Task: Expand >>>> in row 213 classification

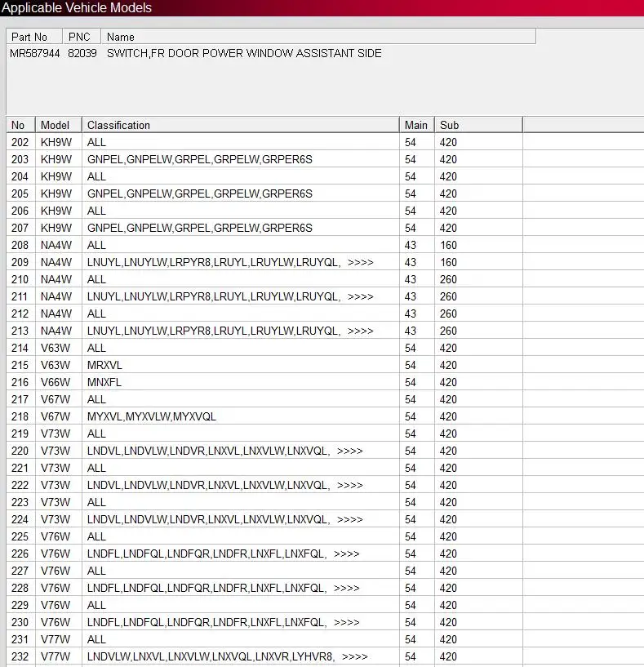Action: click(x=360, y=331)
